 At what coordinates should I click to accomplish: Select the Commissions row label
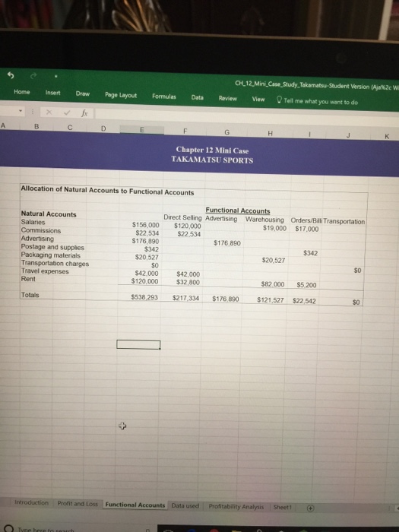pyautogui.click(x=41, y=230)
